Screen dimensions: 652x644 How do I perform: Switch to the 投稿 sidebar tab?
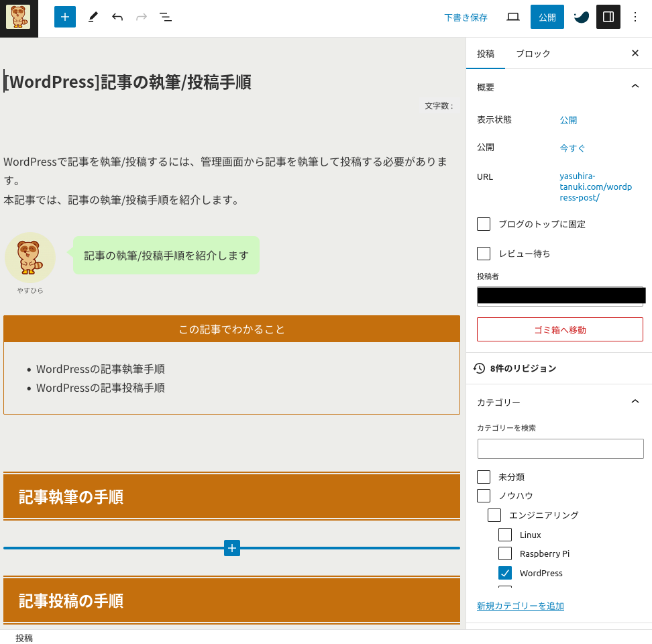(x=485, y=54)
